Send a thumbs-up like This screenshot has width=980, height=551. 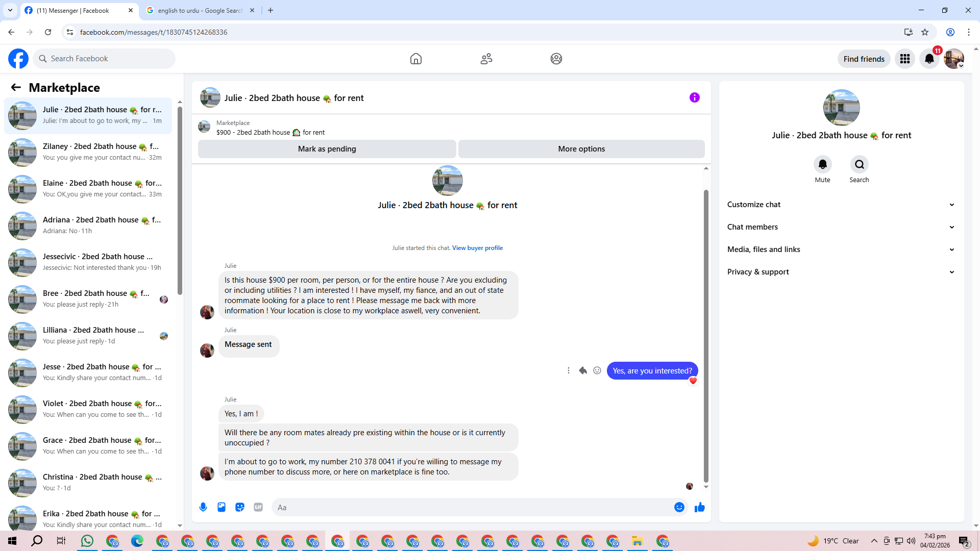pyautogui.click(x=699, y=507)
